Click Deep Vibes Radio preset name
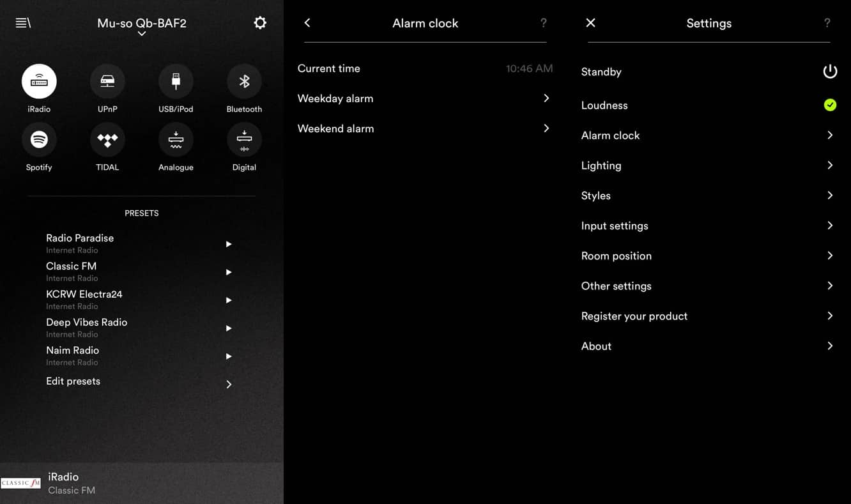The height and width of the screenshot is (504, 851). point(87,323)
